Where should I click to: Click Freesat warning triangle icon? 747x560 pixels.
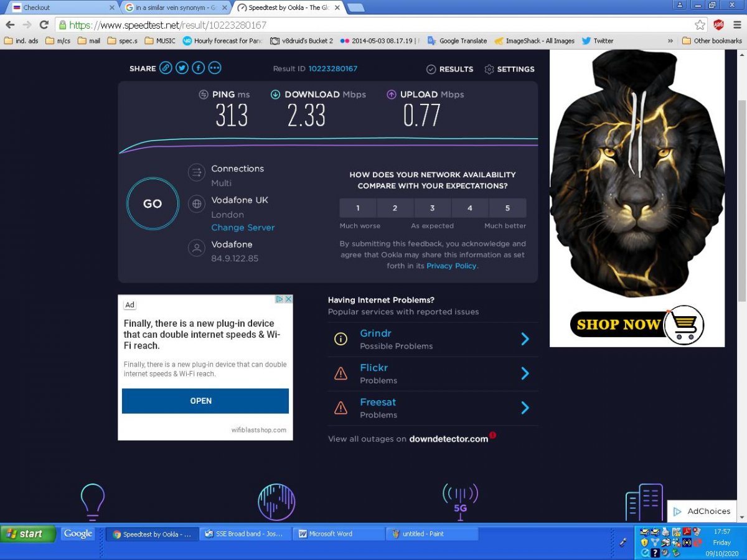(341, 408)
